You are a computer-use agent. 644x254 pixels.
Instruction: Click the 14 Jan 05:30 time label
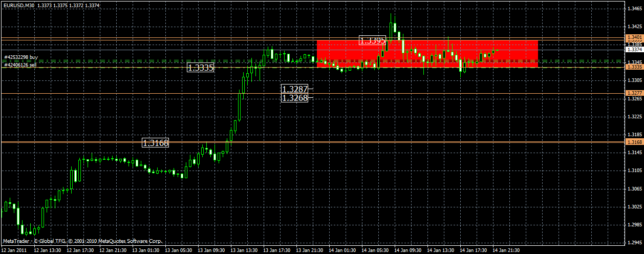(x=375, y=250)
